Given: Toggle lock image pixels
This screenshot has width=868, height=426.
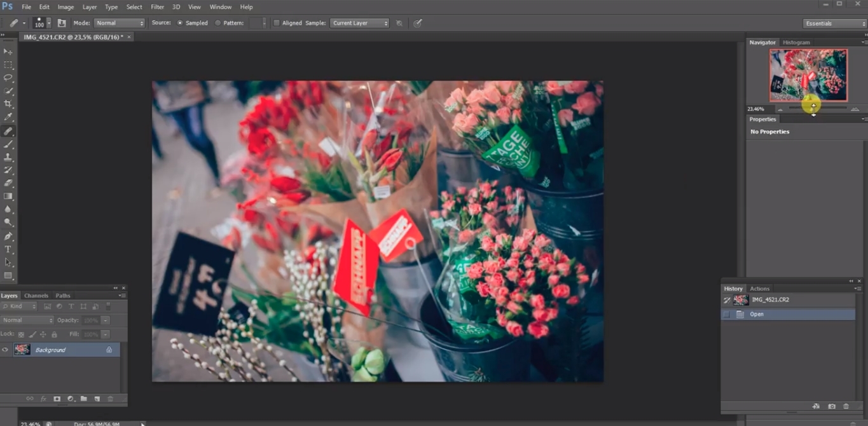Looking at the screenshot, I should coord(32,334).
